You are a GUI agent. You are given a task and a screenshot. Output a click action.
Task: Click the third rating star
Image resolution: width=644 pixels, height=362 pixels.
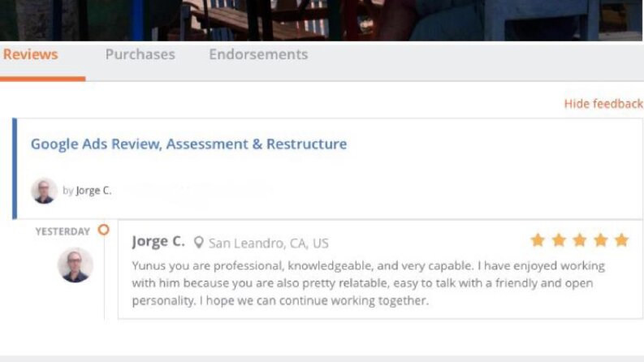(580, 240)
